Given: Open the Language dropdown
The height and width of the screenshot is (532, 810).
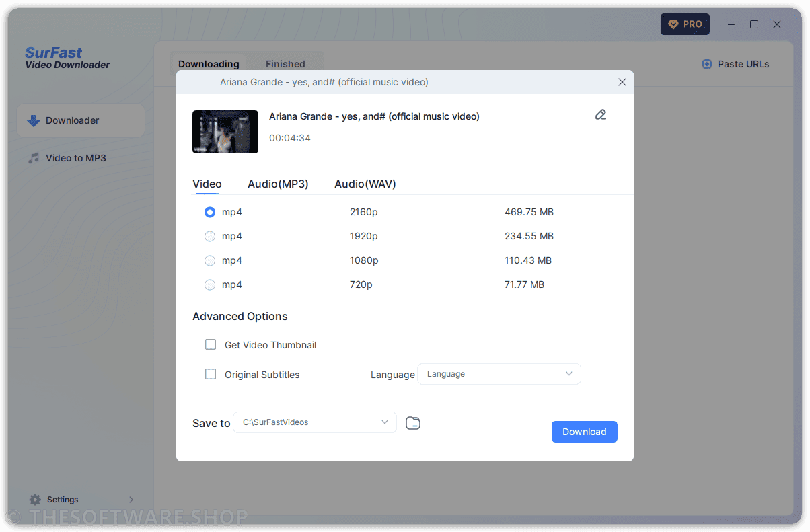Looking at the screenshot, I should coord(499,374).
